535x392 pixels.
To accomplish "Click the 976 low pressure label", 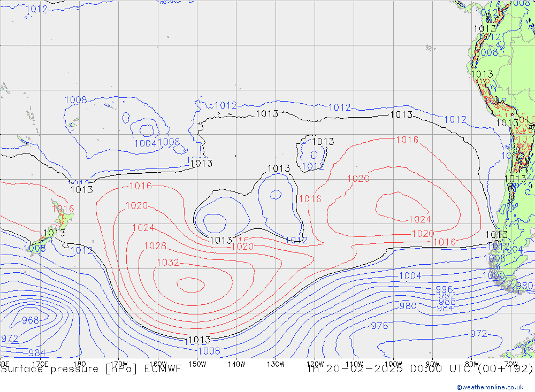I will (x=379, y=326).
